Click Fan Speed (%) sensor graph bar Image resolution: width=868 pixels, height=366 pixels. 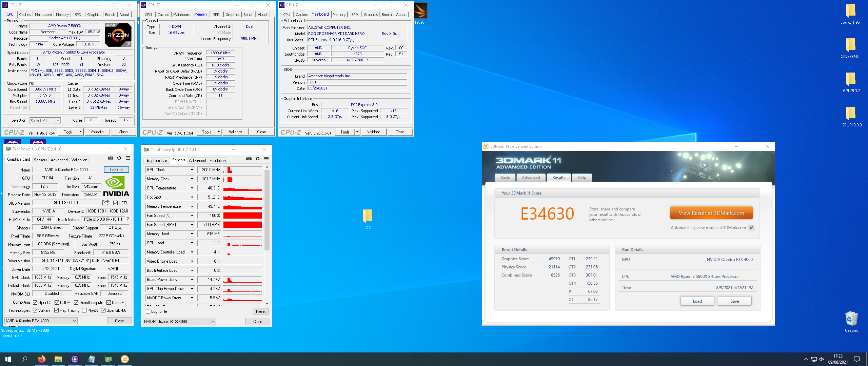(242, 216)
